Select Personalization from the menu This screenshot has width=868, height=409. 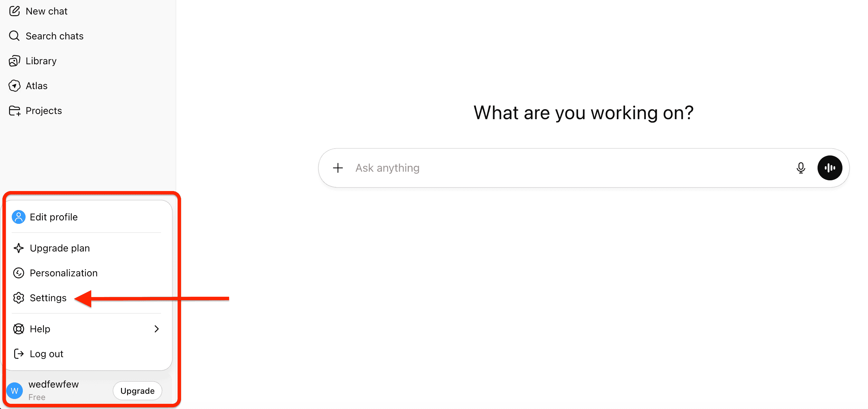point(64,273)
